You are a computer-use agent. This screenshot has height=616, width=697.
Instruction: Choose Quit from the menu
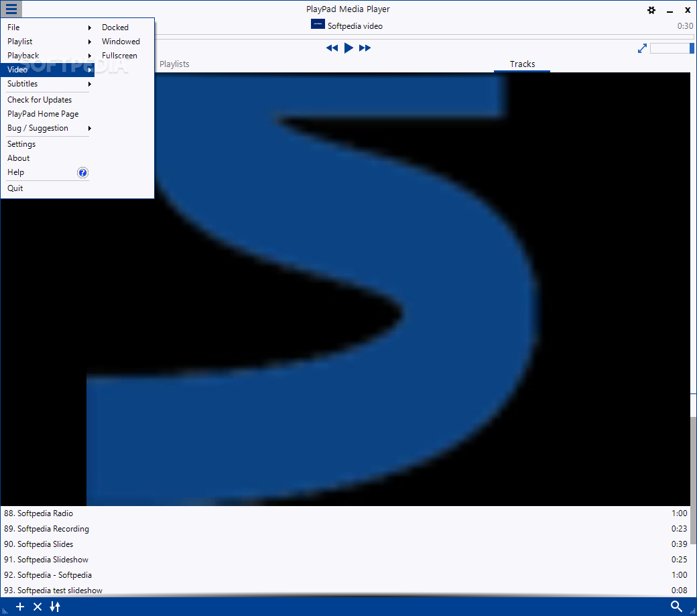pyautogui.click(x=15, y=188)
